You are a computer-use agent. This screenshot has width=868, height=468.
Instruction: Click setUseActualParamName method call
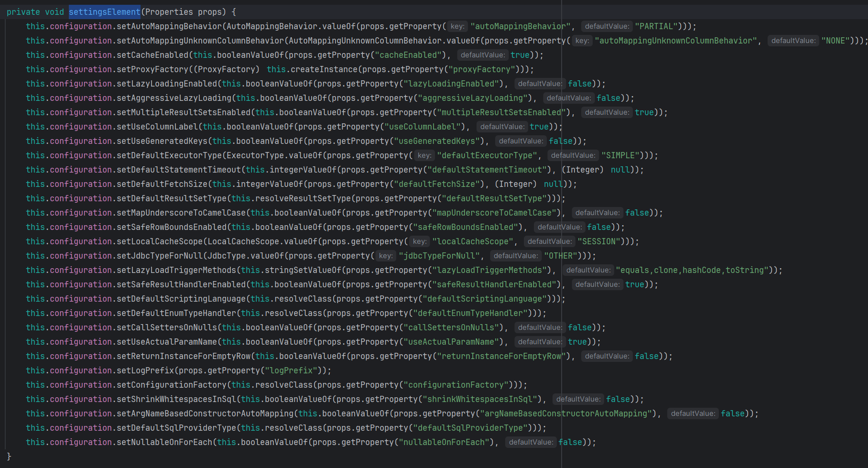click(x=167, y=342)
